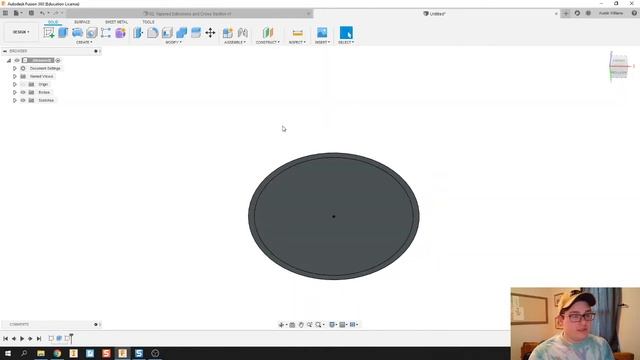
Task: Toggle visibility eye of Bodies folder
Action: (23, 92)
